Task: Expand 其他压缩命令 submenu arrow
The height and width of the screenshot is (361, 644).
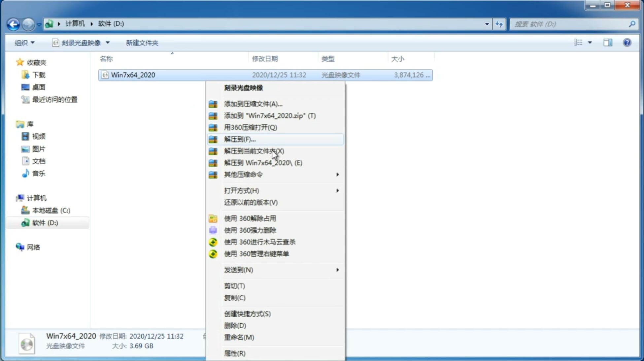Action: (x=337, y=174)
